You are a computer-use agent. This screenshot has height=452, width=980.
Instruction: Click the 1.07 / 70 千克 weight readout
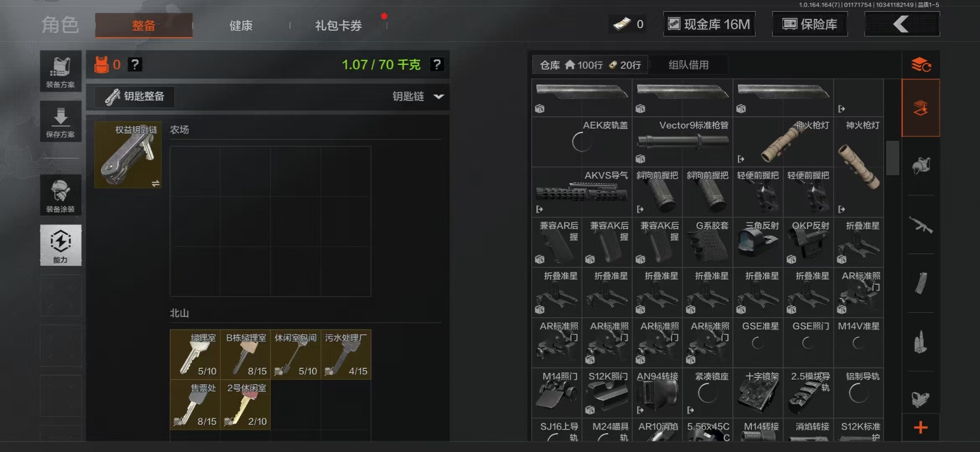point(381,65)
